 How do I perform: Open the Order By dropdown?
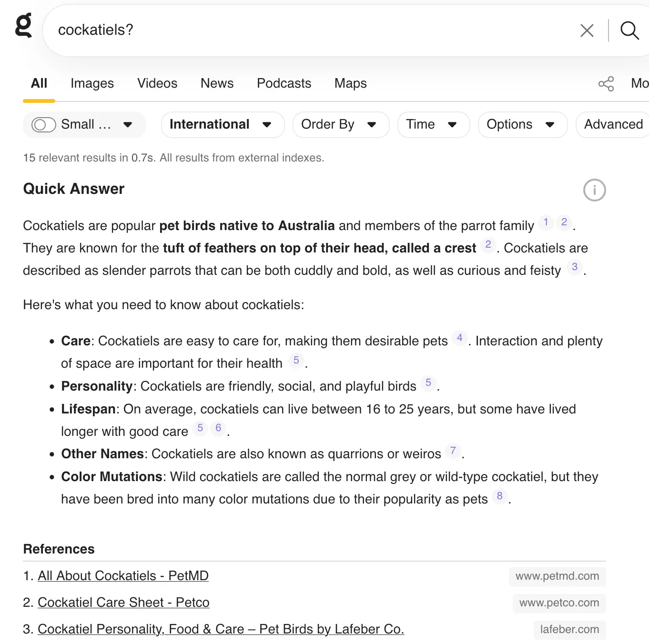(341, 125)
